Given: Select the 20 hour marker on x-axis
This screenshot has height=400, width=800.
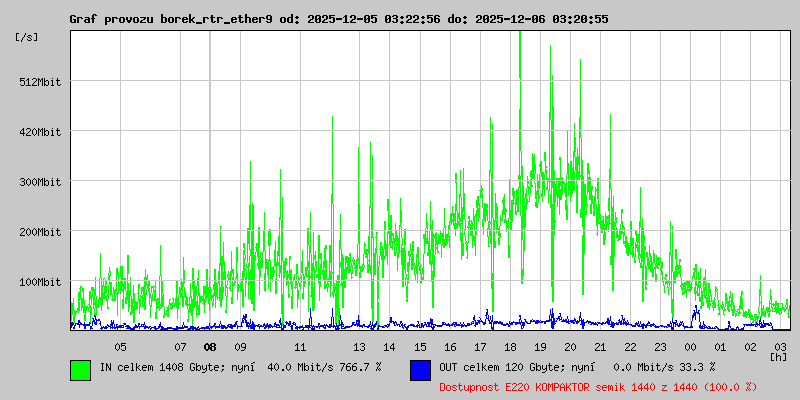Looking at the screenshot, I should [570, 347].
